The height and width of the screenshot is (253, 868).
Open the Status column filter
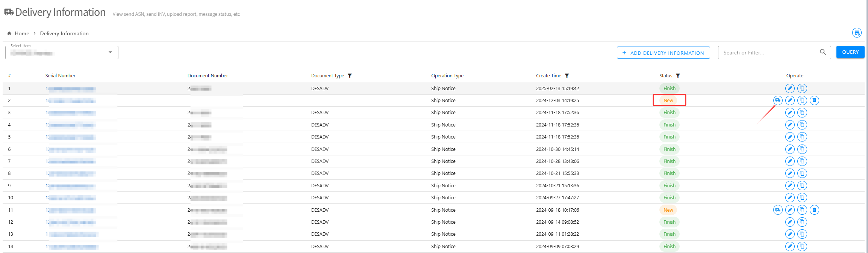pos(678,76)
